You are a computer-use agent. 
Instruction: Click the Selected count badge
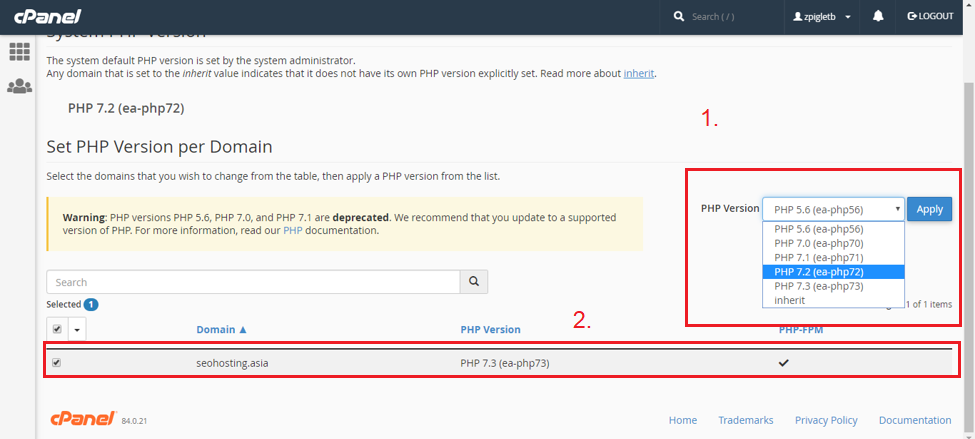click(91, 305)
